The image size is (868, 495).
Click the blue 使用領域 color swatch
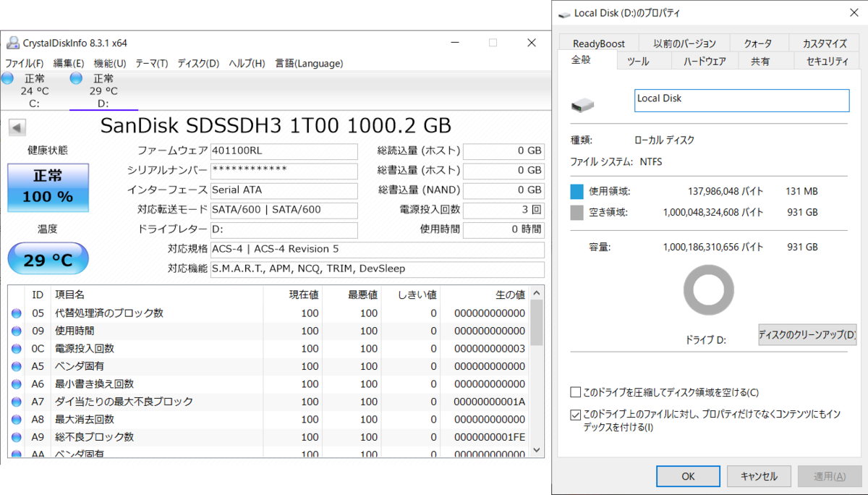click(576, 192)
